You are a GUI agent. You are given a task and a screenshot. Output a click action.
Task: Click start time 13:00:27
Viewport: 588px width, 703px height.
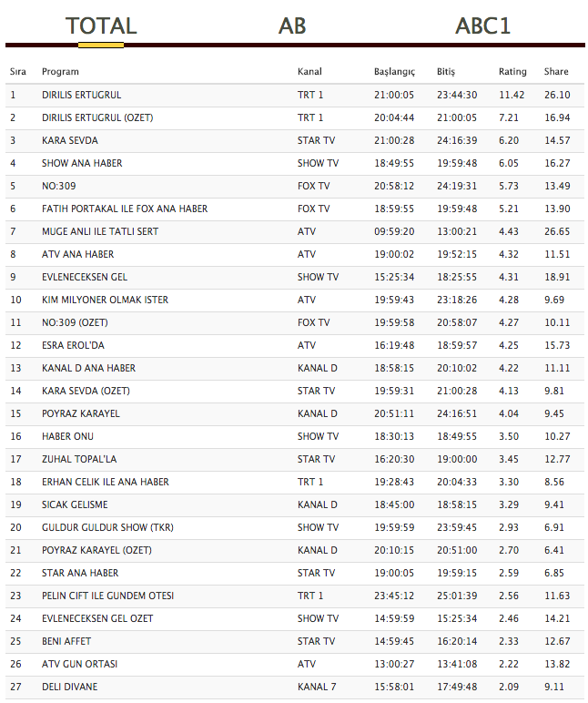click(x=394, y=664)
